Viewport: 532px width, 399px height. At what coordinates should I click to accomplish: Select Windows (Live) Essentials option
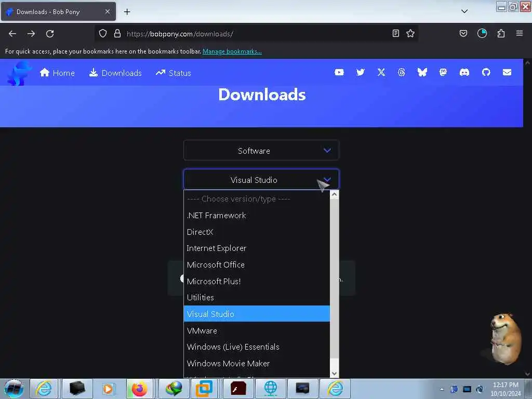[257, 347]
